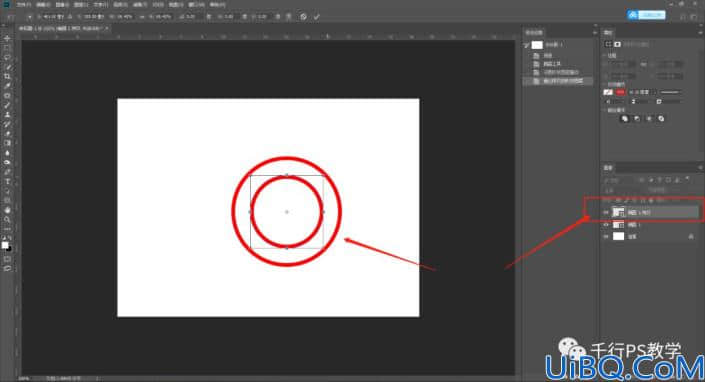The height and width of the screenshot is (382, 705).
Task: Toggle relative positioning triangle in options bar
Action: tap(71, 17)
